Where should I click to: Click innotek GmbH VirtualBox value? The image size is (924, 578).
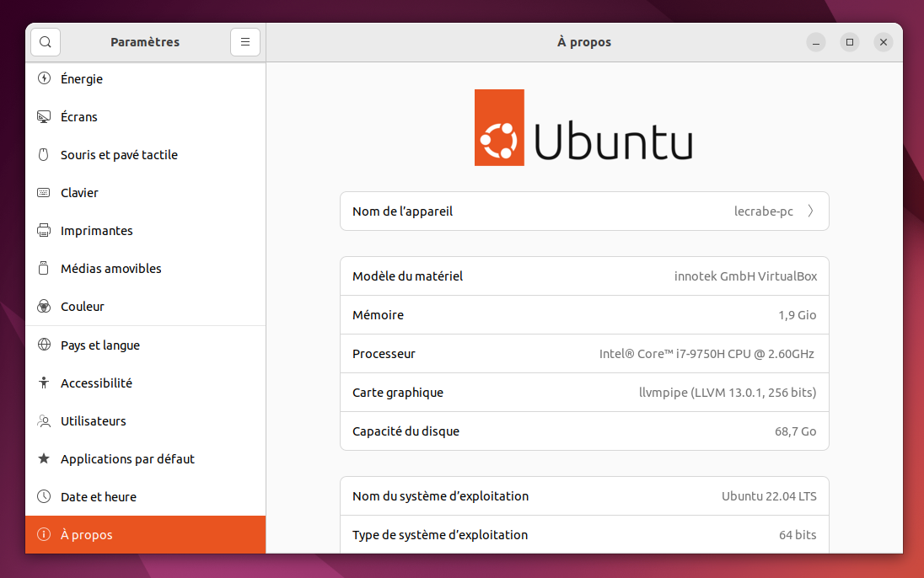(745, 276)
